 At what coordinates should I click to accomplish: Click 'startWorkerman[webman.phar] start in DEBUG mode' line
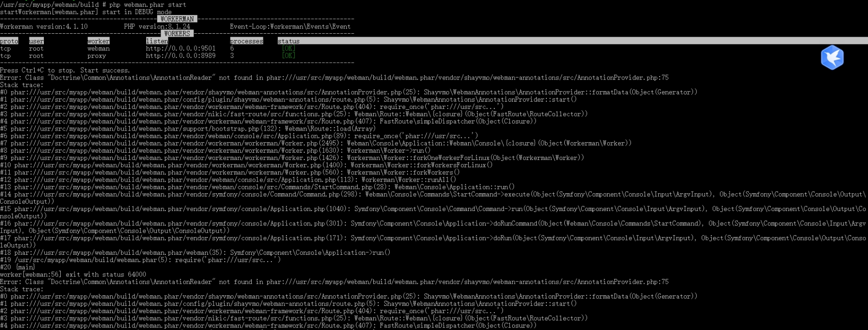point(86,12)
